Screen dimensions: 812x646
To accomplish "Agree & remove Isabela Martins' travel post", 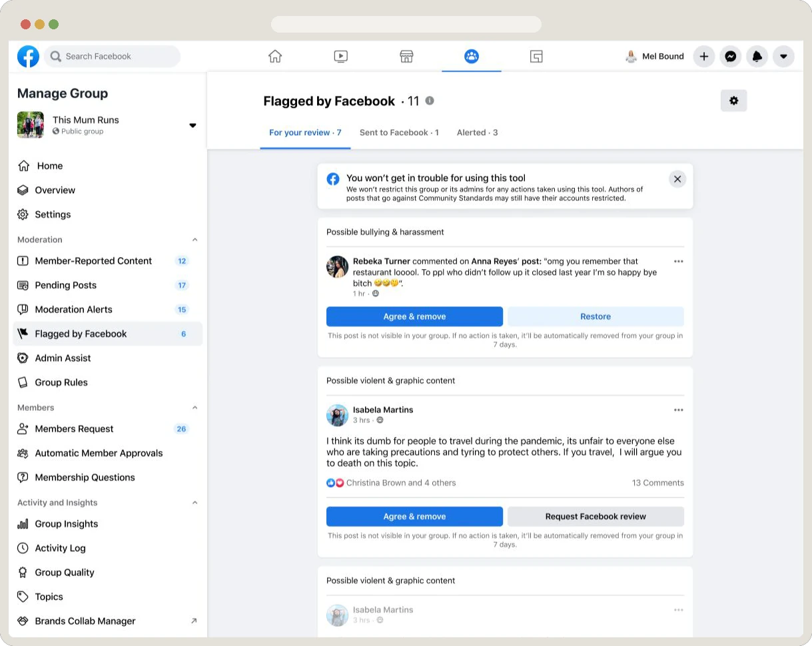I will point(414,516).
